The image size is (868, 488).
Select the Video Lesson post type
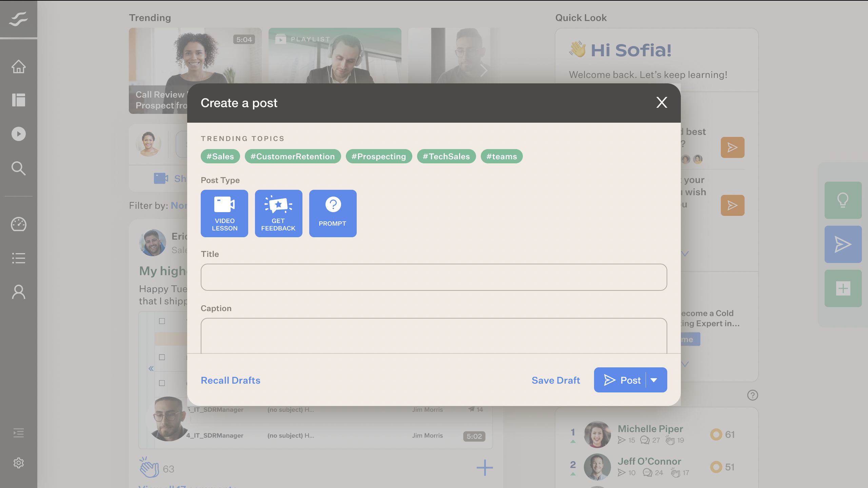(224, 213)
